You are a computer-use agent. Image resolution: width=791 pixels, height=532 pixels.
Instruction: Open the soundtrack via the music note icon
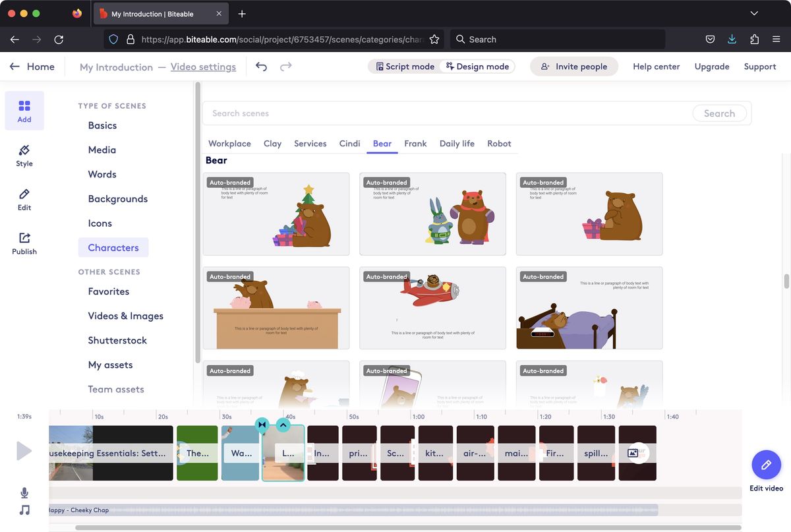24,510
